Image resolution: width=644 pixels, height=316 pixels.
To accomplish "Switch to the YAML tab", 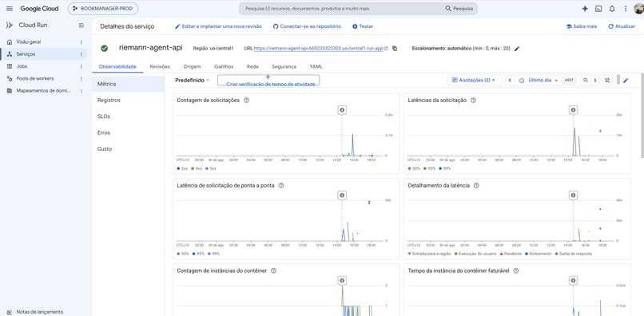I will pos(316,66).
